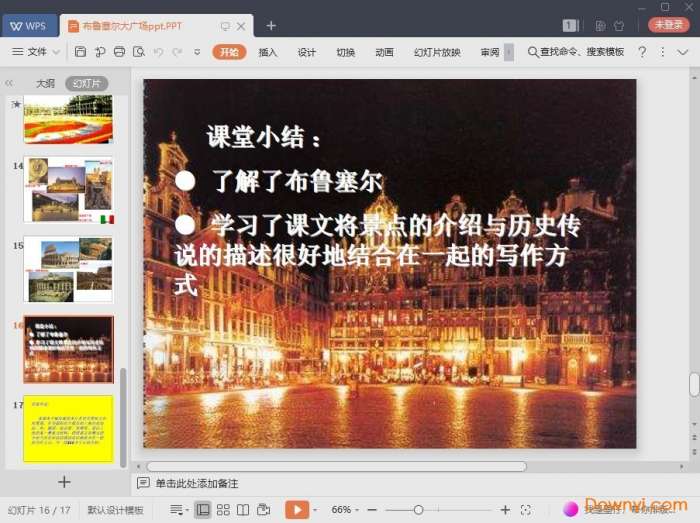Open the 插入 ribbon tab
Screen dimensions: 700x523
click(x=268, y=52)
